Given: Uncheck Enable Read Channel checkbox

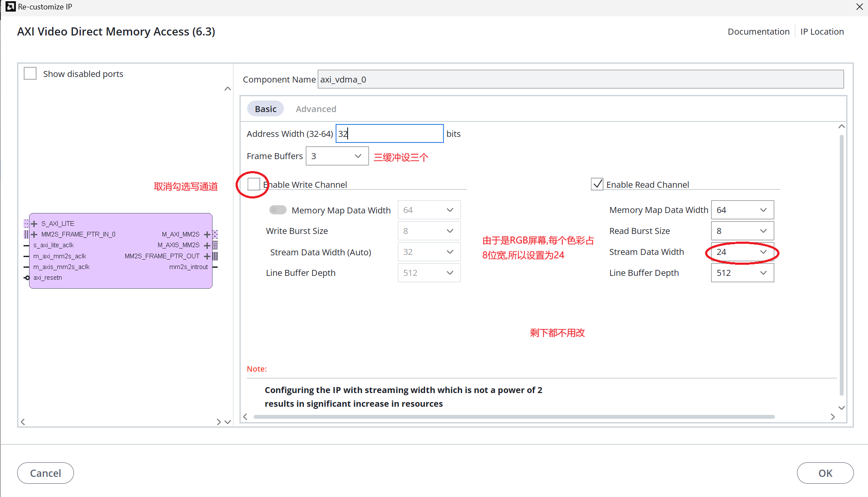Looking at the screenshot, I should [x=597, y=184].
